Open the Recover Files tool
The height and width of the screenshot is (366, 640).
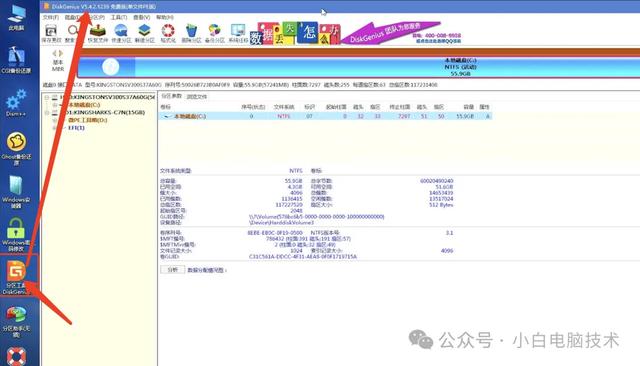click(98, 33)
